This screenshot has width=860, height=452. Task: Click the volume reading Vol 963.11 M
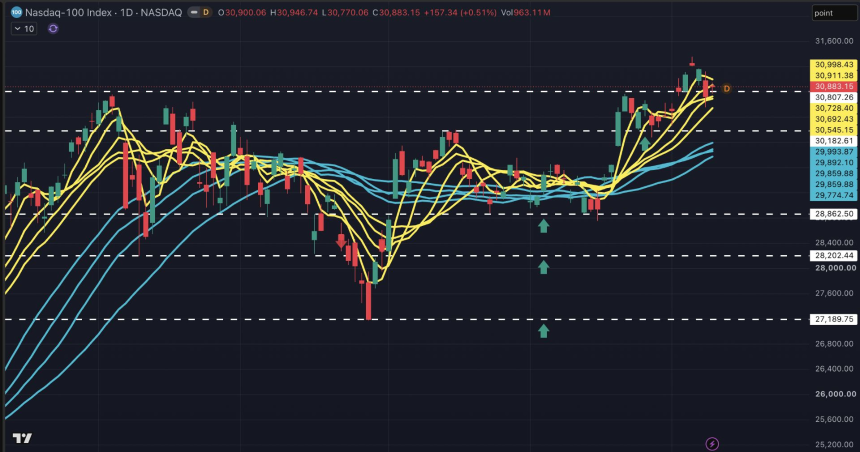525,12
